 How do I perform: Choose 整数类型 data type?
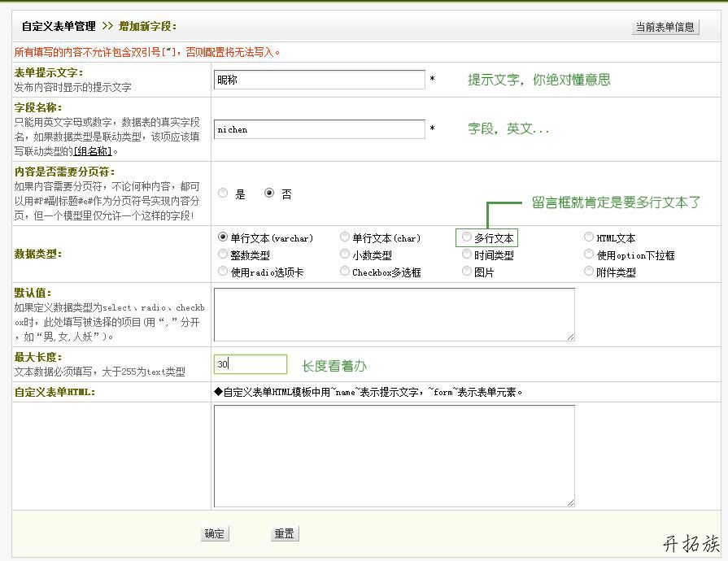(223, 254)
